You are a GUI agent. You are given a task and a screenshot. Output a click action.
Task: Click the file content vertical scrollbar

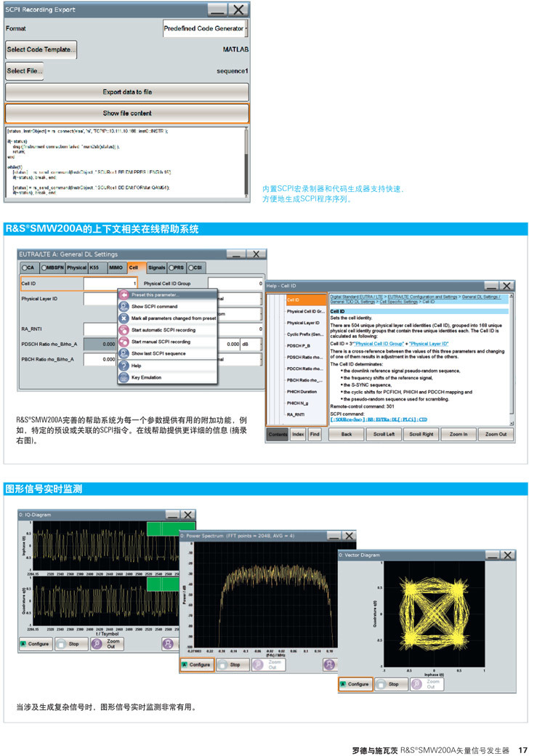click(x=247, y=163)
